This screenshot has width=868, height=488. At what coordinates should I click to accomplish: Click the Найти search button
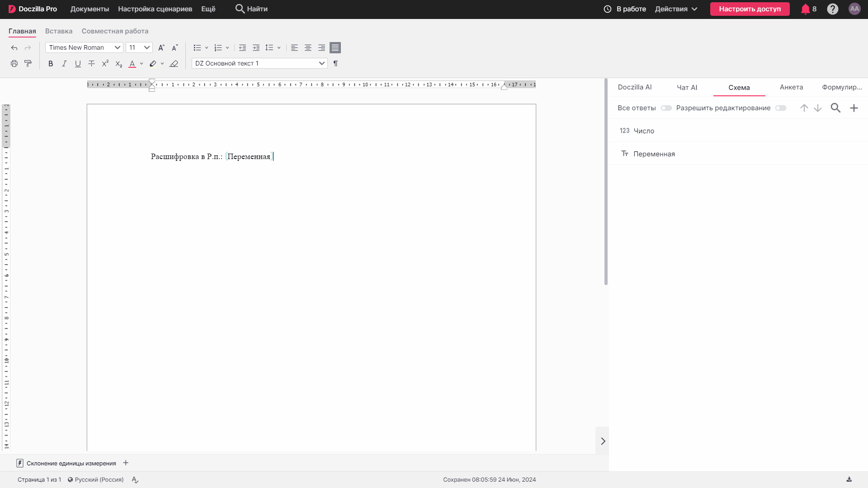tap(251, 9)
